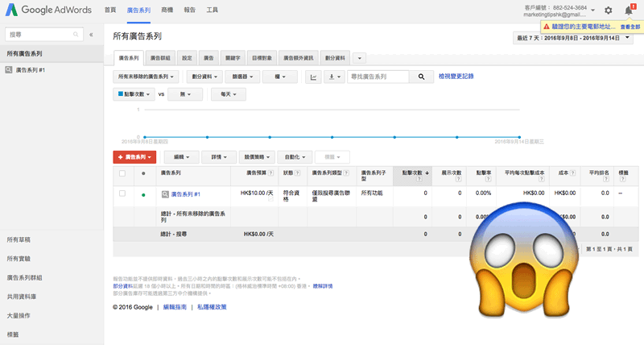
Task: Click the help icon under 點擊次數 header
Action: [419, 179]
